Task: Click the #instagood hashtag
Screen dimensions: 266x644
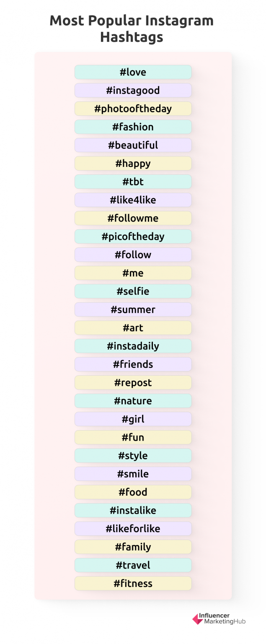Action: (133, 90)
